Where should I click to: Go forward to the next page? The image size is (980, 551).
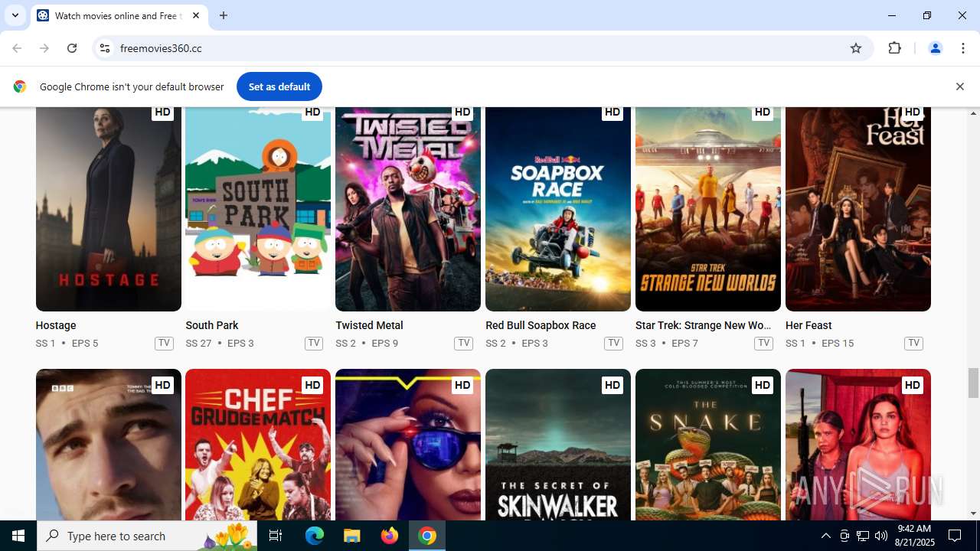tap(44, 48)
